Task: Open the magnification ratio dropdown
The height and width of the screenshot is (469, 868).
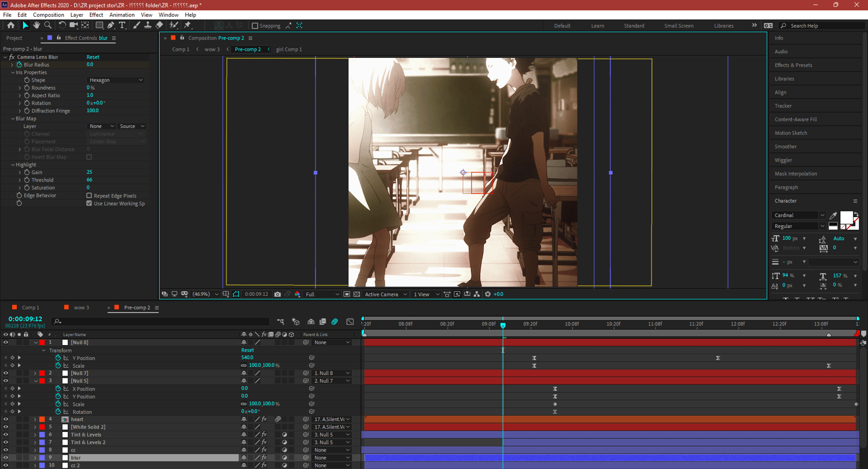Action: click(205, 294)
